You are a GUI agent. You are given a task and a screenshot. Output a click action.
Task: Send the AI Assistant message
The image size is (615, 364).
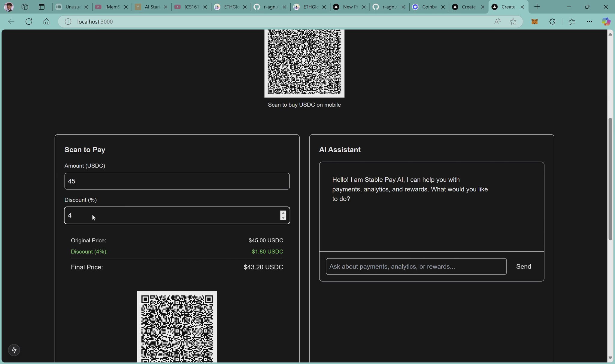pos(523,266)
